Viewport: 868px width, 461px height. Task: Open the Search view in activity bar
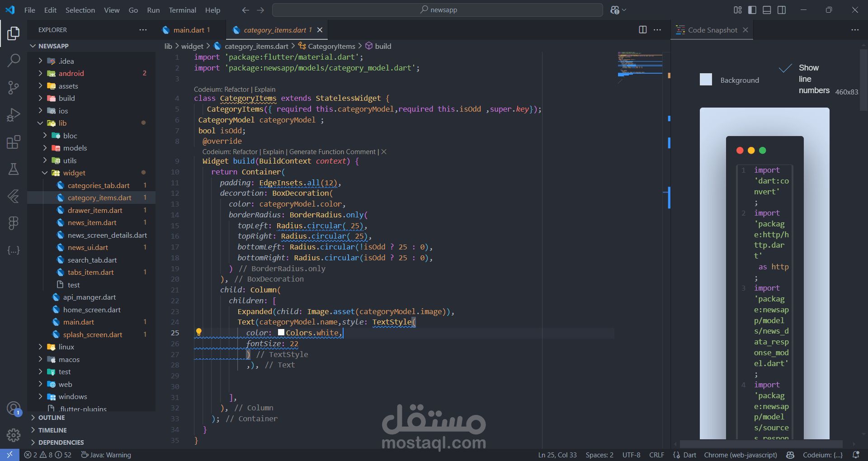tap(14, 60)
